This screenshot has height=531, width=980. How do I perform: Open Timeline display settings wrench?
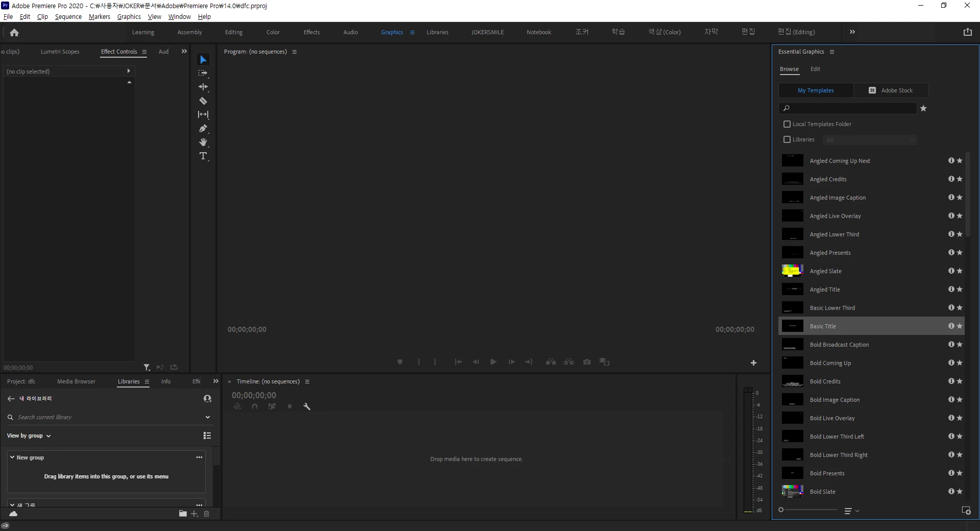tap(307, 407)
